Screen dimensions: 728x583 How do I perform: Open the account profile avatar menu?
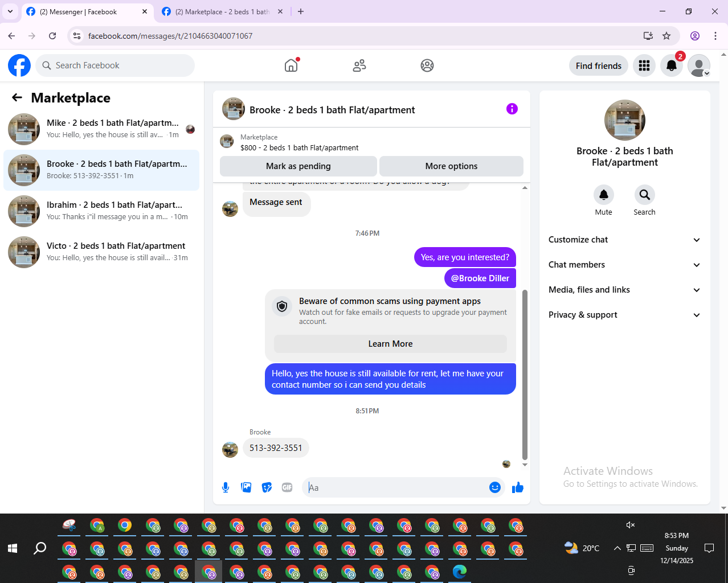click(x=699, y=65)
